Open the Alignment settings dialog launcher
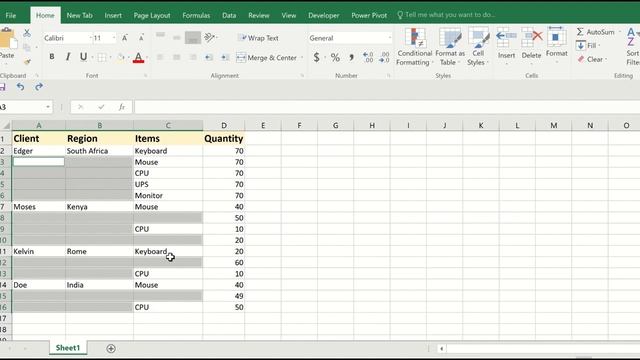 pos(302,76)
